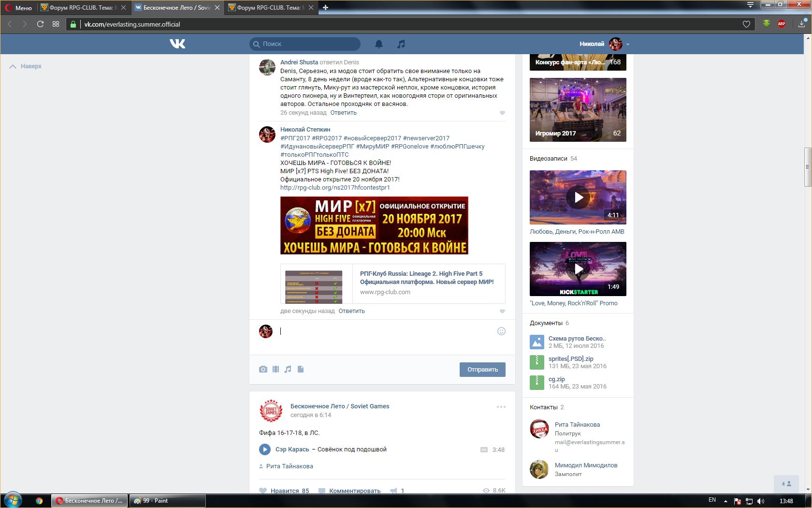Click the comment text input field
The image size is (812, 508).
[x=385, y=332]
